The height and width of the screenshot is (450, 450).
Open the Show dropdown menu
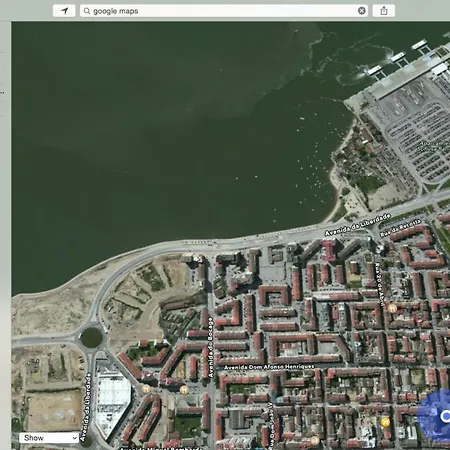coord(49,438)
